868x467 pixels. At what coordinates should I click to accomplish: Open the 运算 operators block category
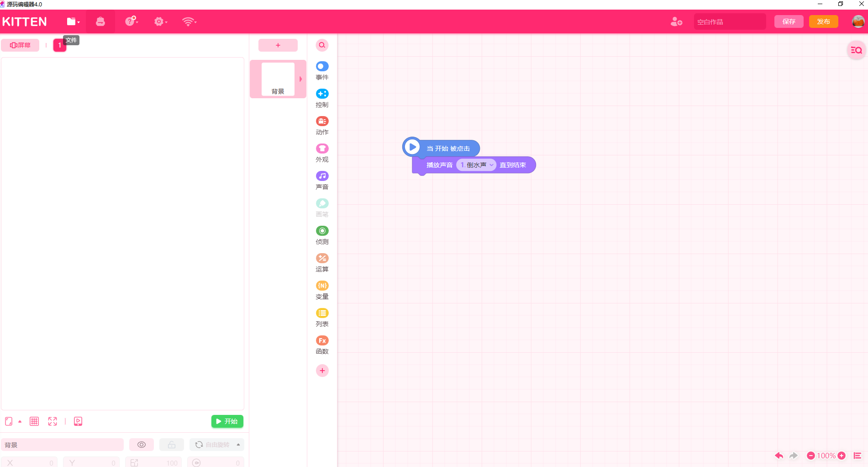pyautogui.click(x=322, y=263)
